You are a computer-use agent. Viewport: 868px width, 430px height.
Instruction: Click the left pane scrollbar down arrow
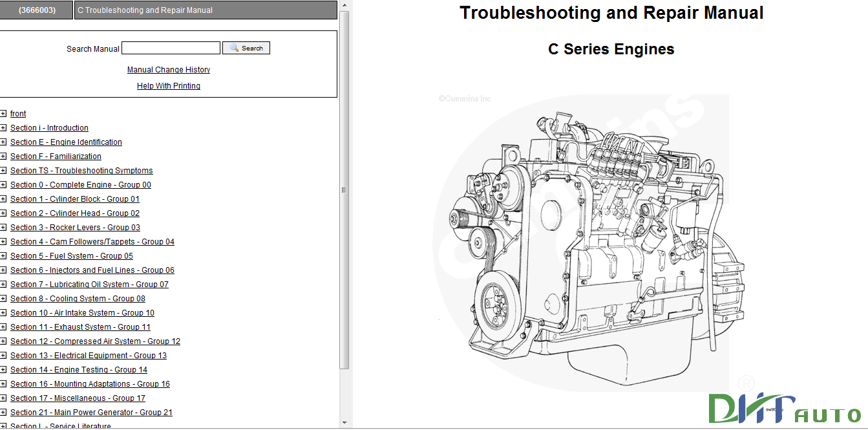click(x=346, y=424)
